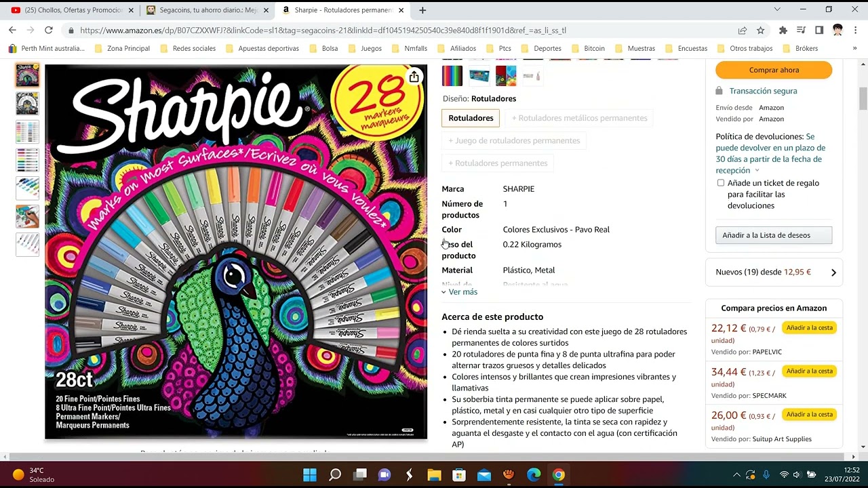Screen dimensions: 868x488
Task: Open the Mail app on taskbar
Action: (x=484, y=474)
